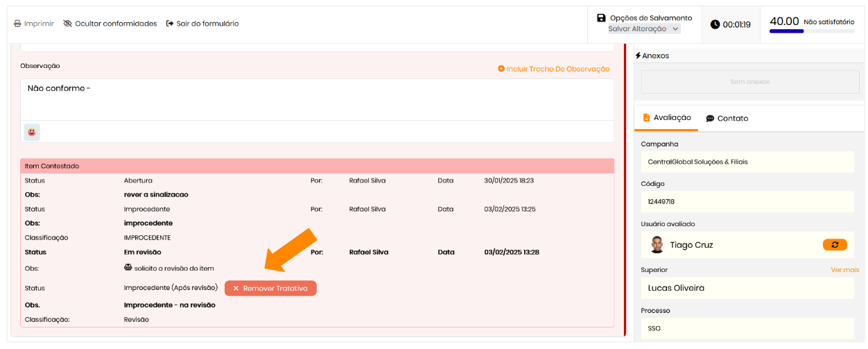Switch to the Avaliação tab
Image resolution: width=868 pixels, height=349 pixels.
click(x=666, y=118)
